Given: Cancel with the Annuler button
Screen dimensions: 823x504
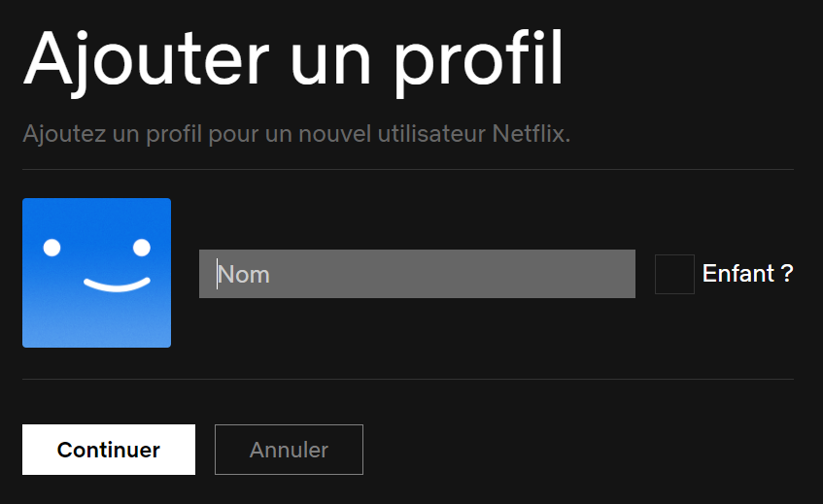Looking at the screenshot, I should (289, 450).
